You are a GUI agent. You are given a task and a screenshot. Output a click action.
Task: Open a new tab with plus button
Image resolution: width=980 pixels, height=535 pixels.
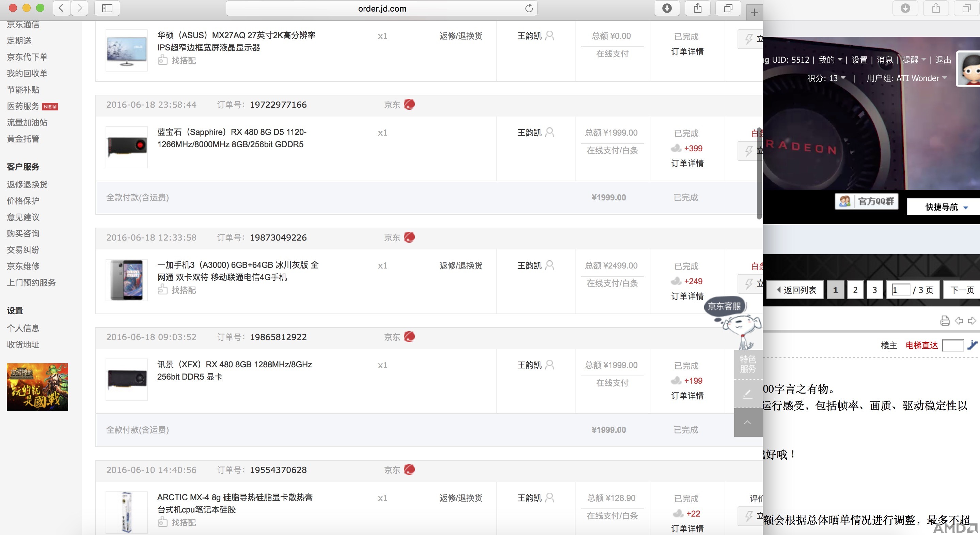754,12
